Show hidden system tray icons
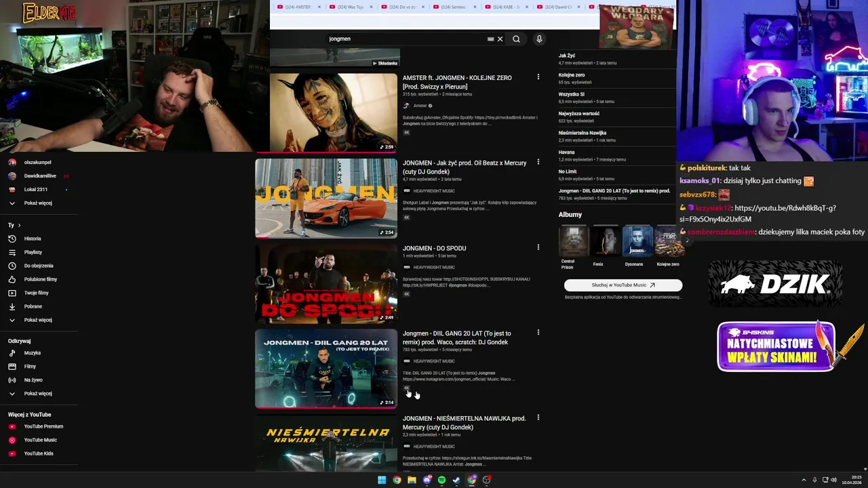The height and width of the screenshot is (488, 868). tap(804, 480)
